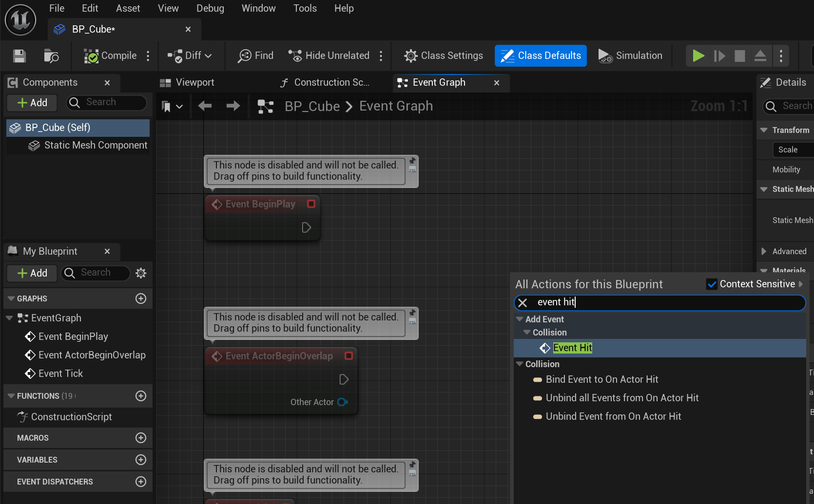The height and width of the screenshot is (504, 814).
Task: Click Event ActorBeginOverlap execution pin
Action: click(x=344, y=379)
